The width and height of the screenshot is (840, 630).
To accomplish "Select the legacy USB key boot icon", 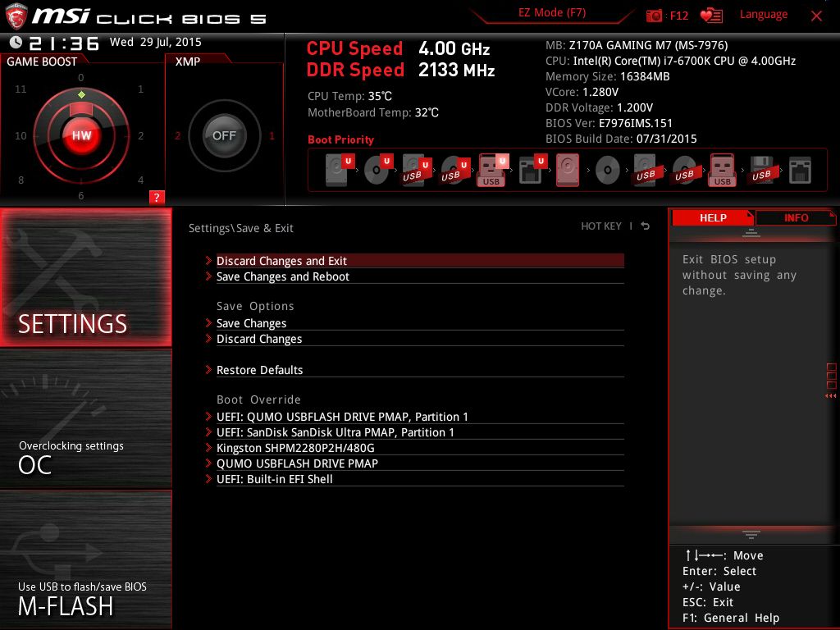I will click(x=722, y=170).
